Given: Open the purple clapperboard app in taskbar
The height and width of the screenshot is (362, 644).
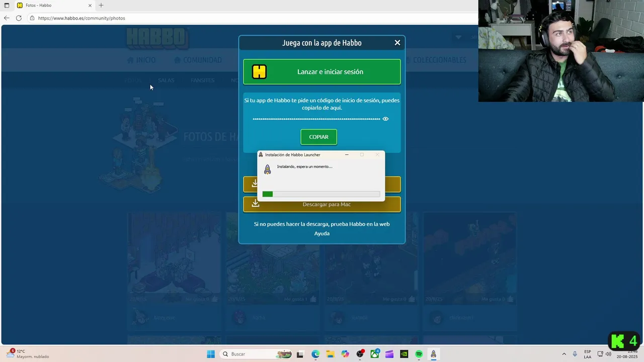Looking at the screenshot, I should pyautogui.click(x=389, y=354).
